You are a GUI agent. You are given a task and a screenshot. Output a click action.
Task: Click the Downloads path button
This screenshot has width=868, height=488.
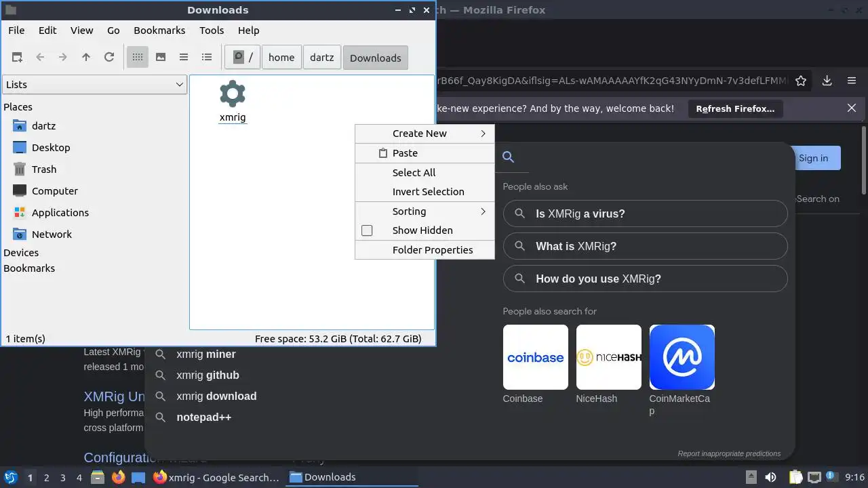pyautogui.click(x=376, y=58)
